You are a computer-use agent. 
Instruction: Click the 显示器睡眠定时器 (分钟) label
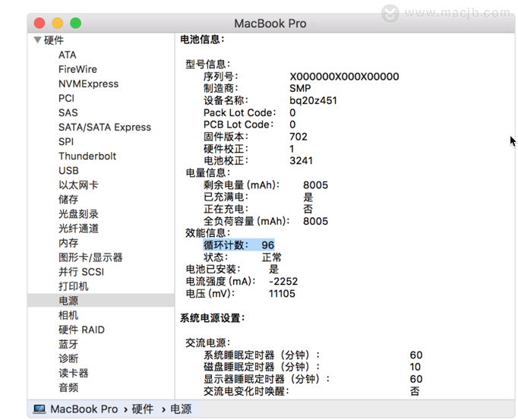coord(267,379)
